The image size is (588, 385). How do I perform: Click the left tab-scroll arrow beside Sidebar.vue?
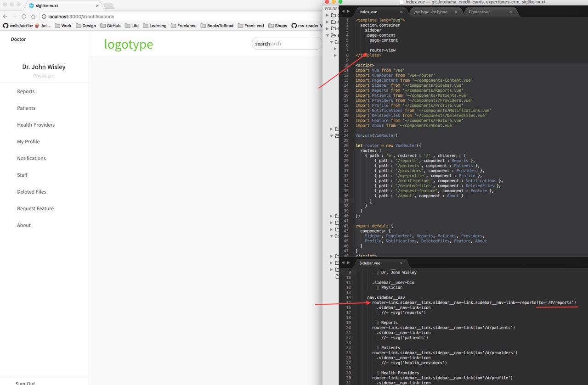[x=343, y=263]
